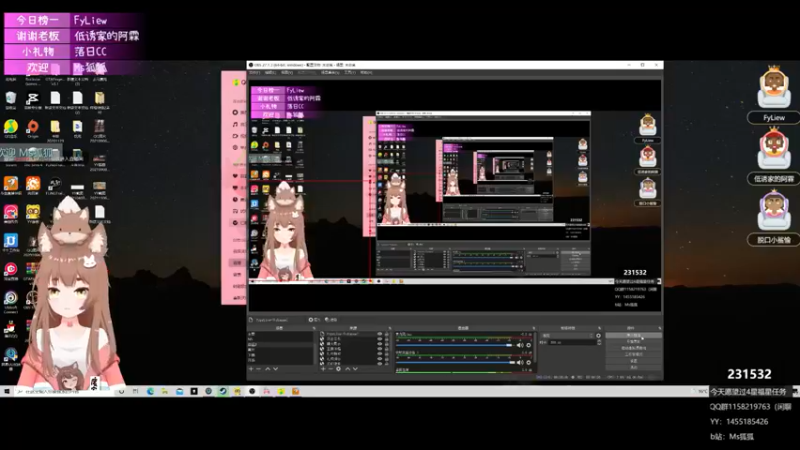Viewport: 800px width, 450px height.
Task: Open the Windows Start menu
Action: point(7,391)
